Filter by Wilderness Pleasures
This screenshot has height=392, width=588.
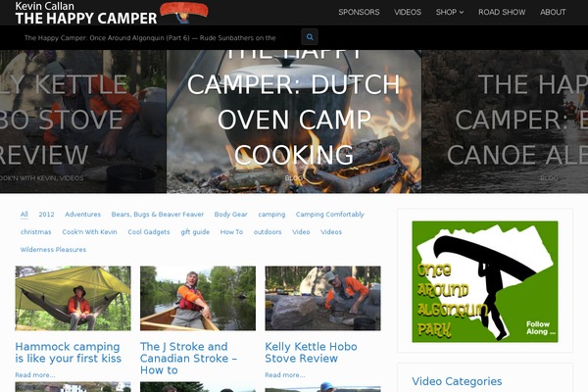(53, 250)
